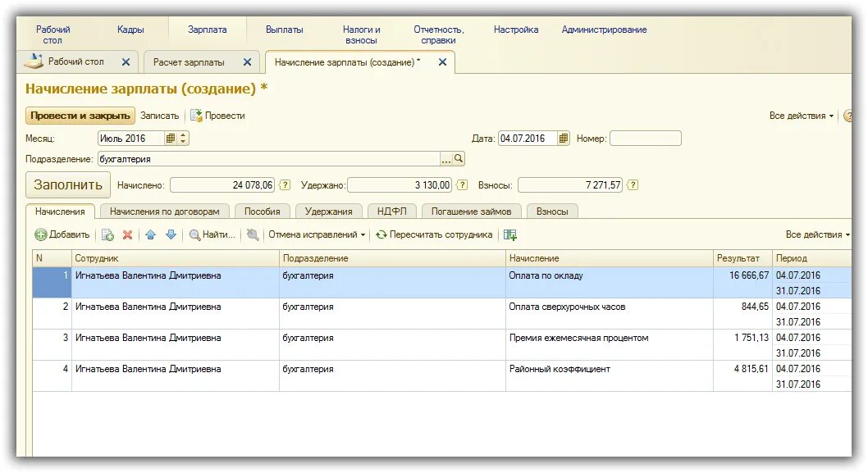Open the Выплаты section
The width and height of the screenshot is (868, 473).
pyautogui.click(x=285, y=30)
